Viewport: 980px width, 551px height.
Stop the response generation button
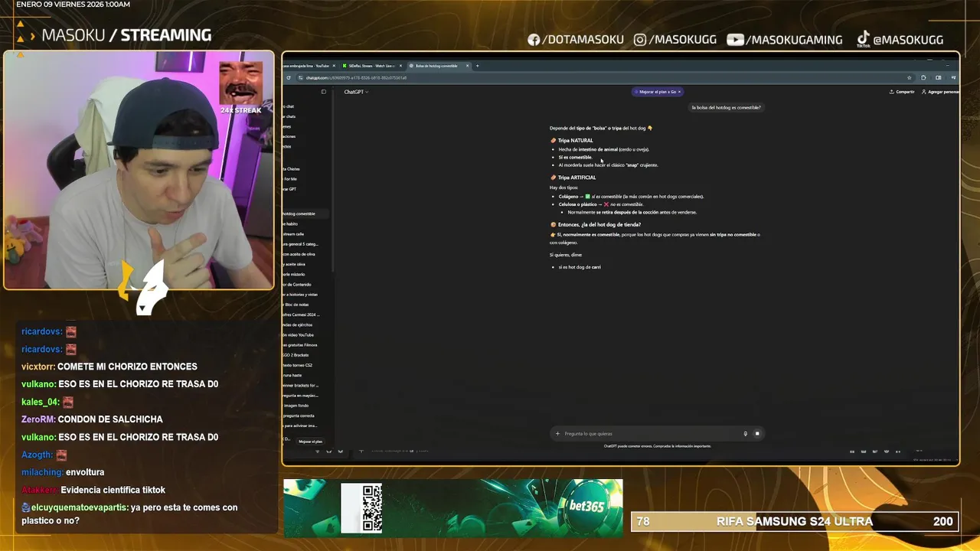coord(757,434)
